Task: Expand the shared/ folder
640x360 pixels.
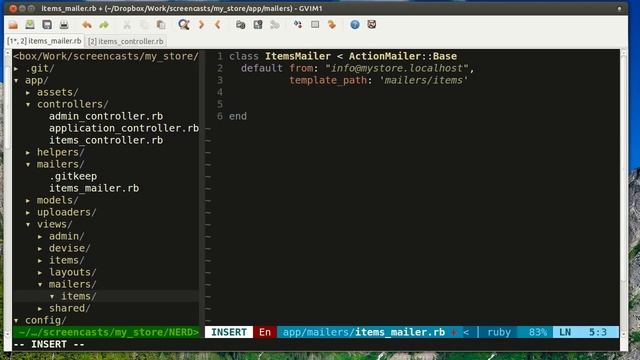Action: click(x=40, y=309)
